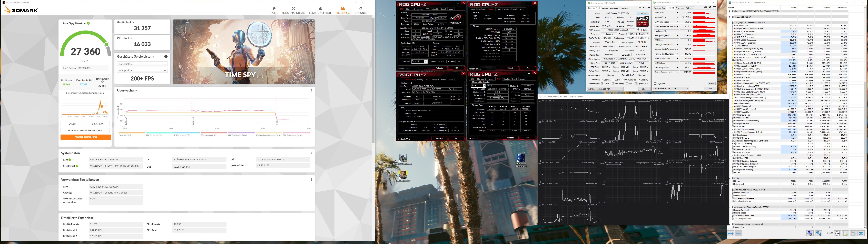Open three-dot menu of Systemdaten panel
Image resolution: width=868 pixels, height=244 pixels.
pyautogui.click(x=311, y=153)
